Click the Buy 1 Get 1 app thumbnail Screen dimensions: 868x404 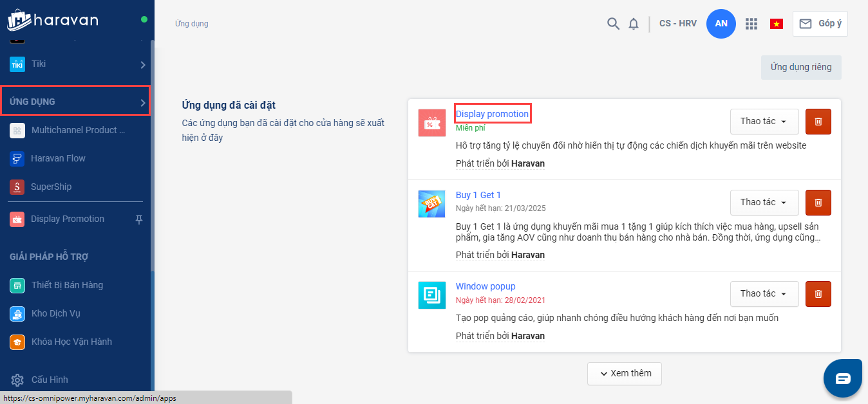pyautogui.click(x=432, y=204)
